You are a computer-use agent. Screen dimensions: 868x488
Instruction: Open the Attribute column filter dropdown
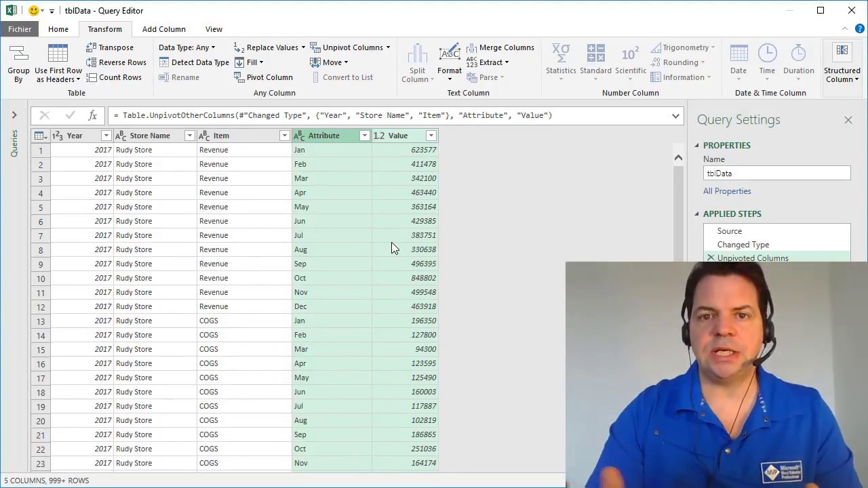(364, 136)
